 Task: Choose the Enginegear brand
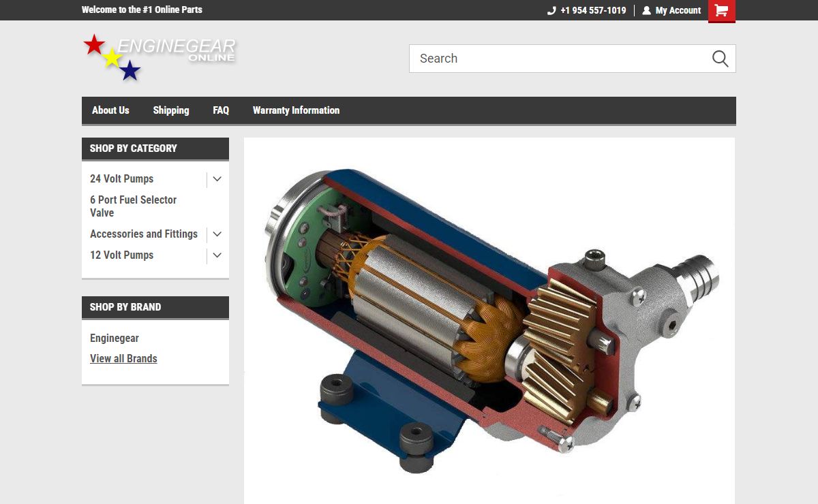point(115,338)
